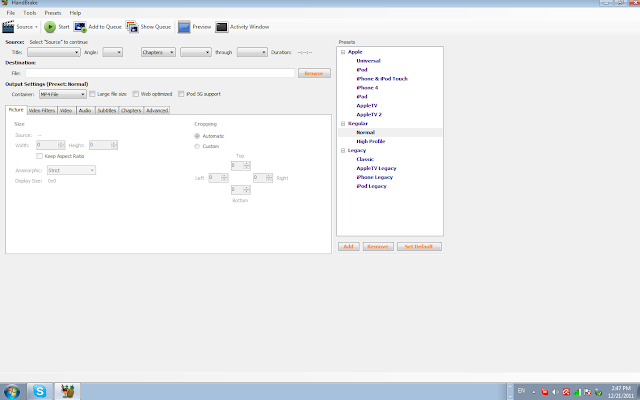Select the Universal preset

pos(368,61)
